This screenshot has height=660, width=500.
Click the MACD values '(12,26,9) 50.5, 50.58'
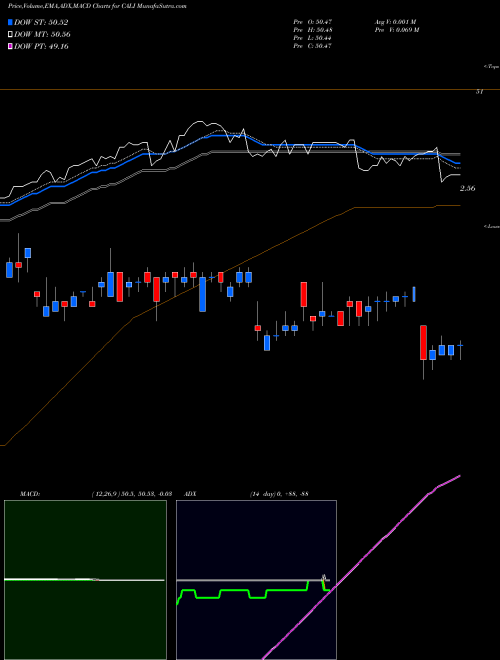[x=125, y=494]
